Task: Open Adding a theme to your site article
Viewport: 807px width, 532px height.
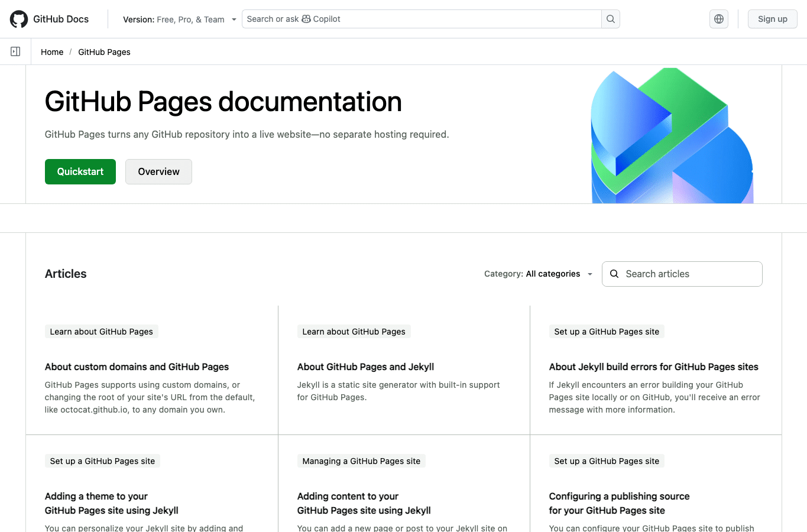Action: click(x=112, y=503)
